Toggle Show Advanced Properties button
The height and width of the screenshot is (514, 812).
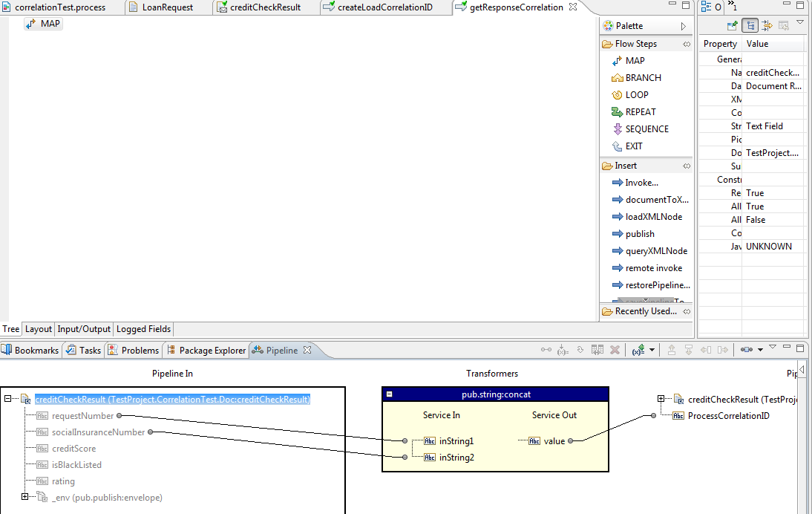coord(767,26)
